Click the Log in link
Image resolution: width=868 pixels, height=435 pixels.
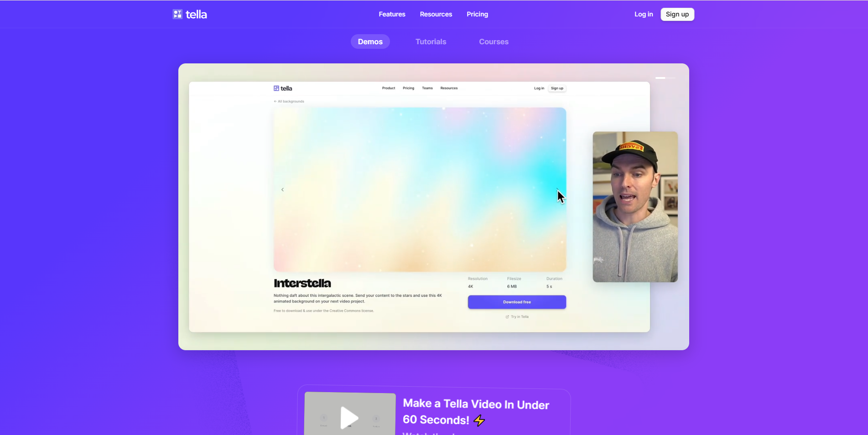[643, 14]
